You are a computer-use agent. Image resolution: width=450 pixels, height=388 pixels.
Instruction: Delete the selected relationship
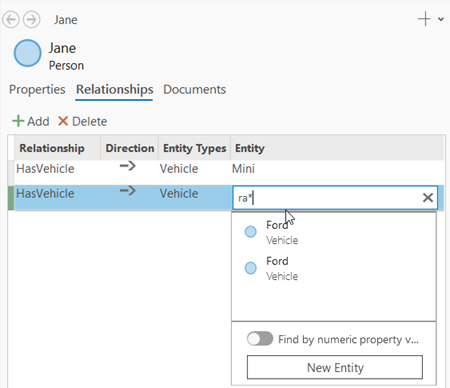[x=82, y=121]
